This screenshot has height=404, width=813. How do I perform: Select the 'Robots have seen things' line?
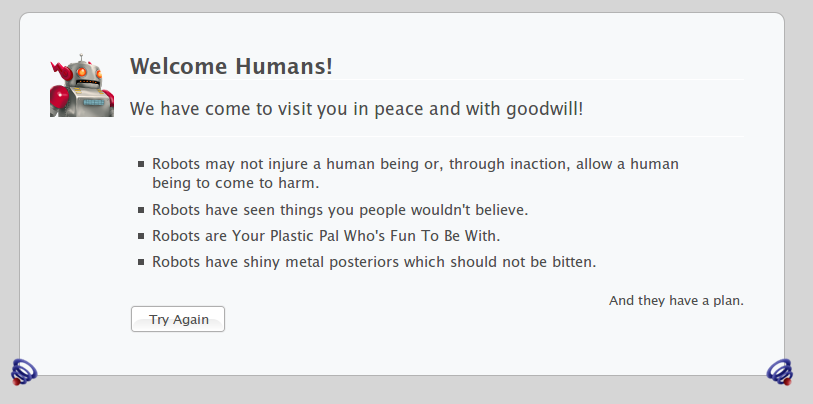340,210
